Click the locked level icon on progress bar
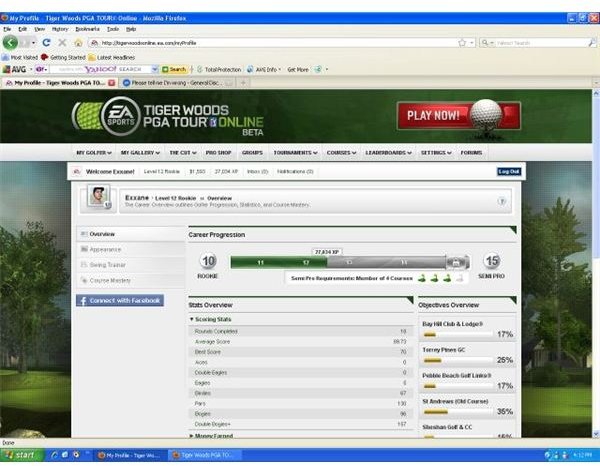 pyautogui.click(x=457, y=262)
